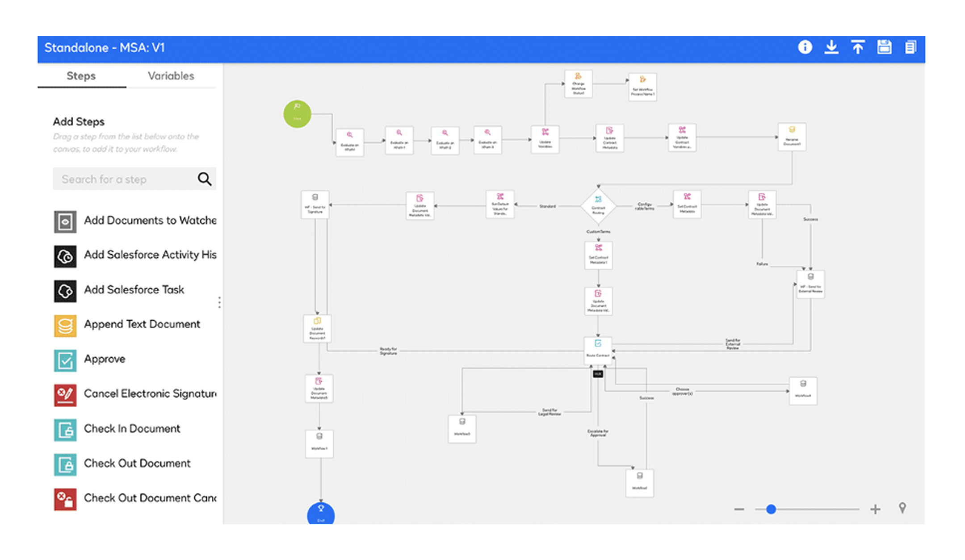Select the Append Text Document step
Image resolution: width=965 pixels, height=560 pixels.
[x=142, y=325]
